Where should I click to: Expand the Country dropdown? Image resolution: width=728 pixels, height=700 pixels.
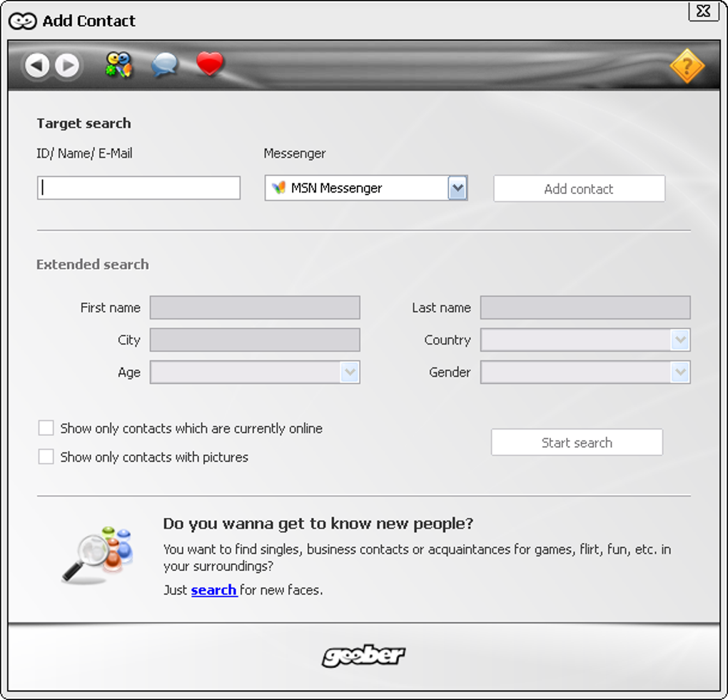point(681,340)
